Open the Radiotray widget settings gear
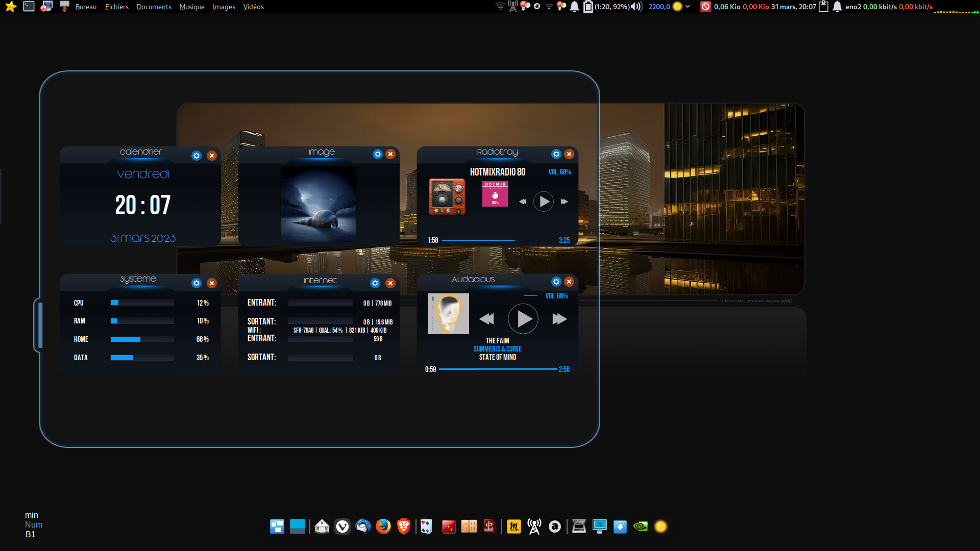980x551 pixels. click(556, 154)
